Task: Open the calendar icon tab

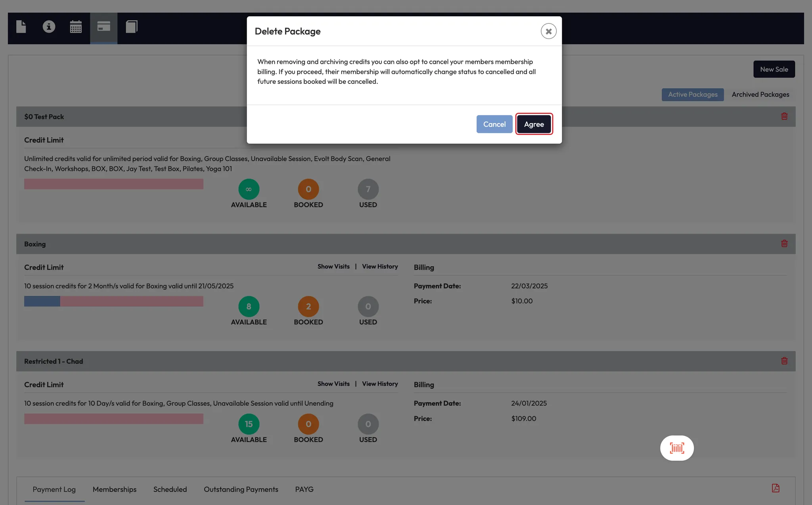Action: tap(76, 27)
